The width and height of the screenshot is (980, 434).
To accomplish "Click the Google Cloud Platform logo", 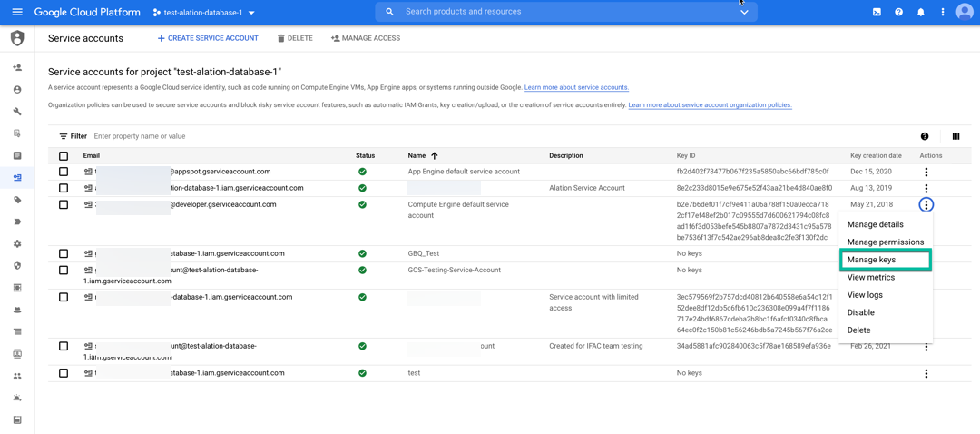I will [86, 12].
